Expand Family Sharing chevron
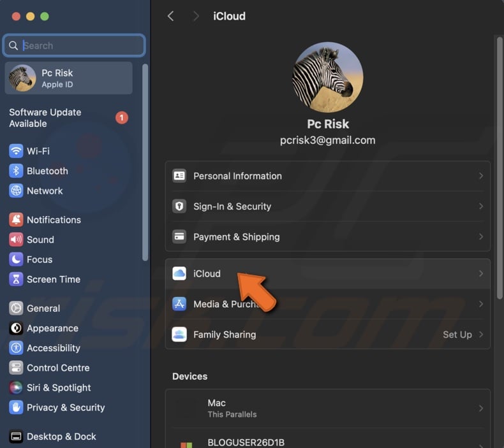The width and height of the screenshot is (504, 448). point(481,335)
